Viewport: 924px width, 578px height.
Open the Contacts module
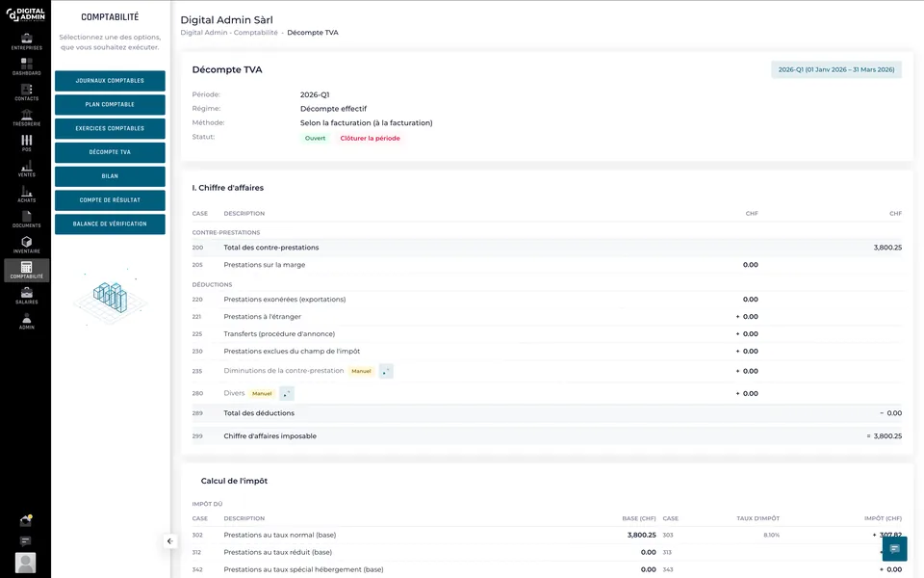click(27, 92)
